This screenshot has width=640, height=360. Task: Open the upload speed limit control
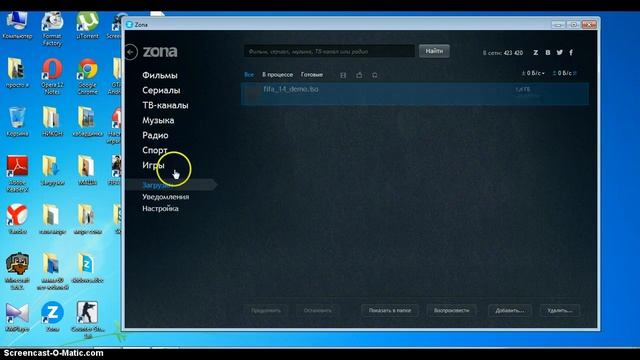[x=564, y=73]
